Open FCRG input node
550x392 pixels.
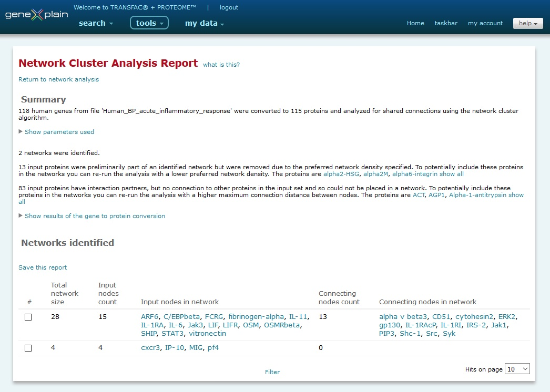(214, 317)
